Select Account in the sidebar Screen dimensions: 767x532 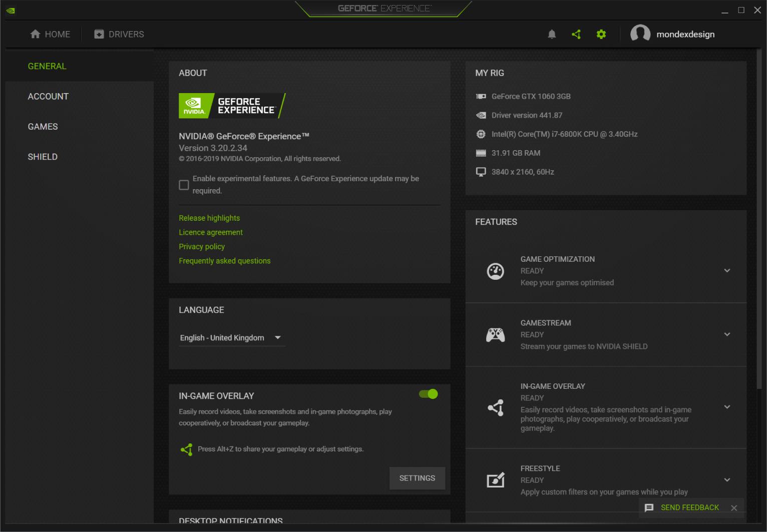pos(79,97)
